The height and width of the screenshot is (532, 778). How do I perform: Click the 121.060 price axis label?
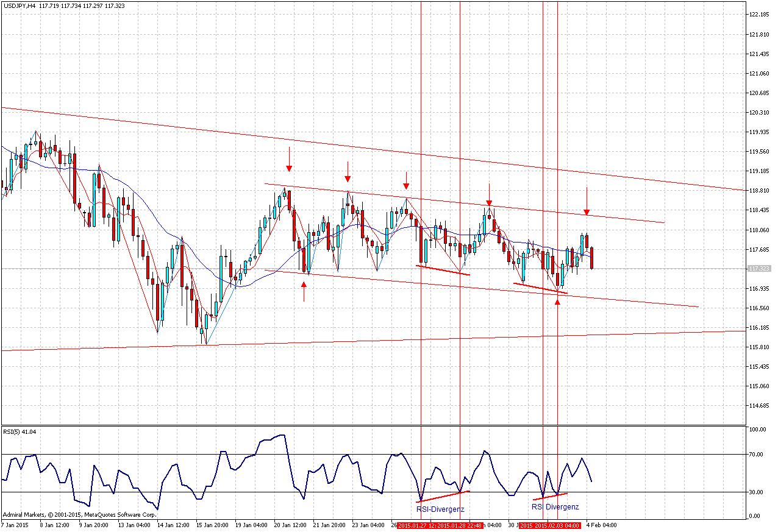coord(760,73)
